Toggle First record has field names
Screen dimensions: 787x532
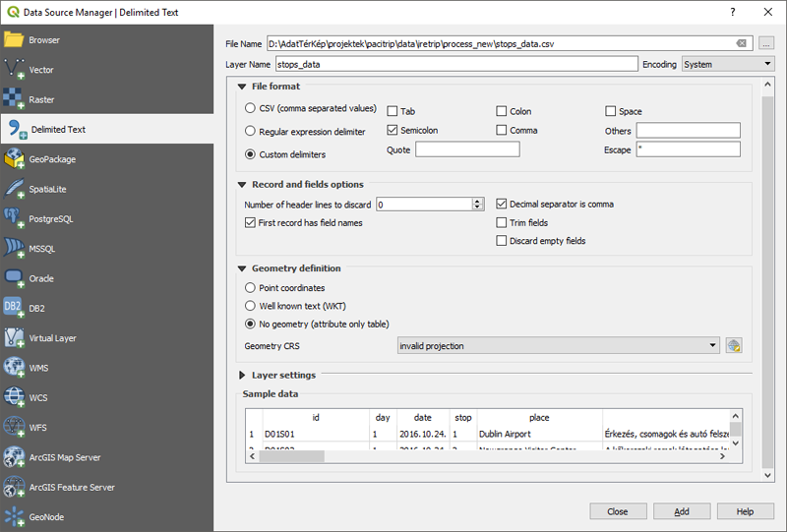[250, 222]
